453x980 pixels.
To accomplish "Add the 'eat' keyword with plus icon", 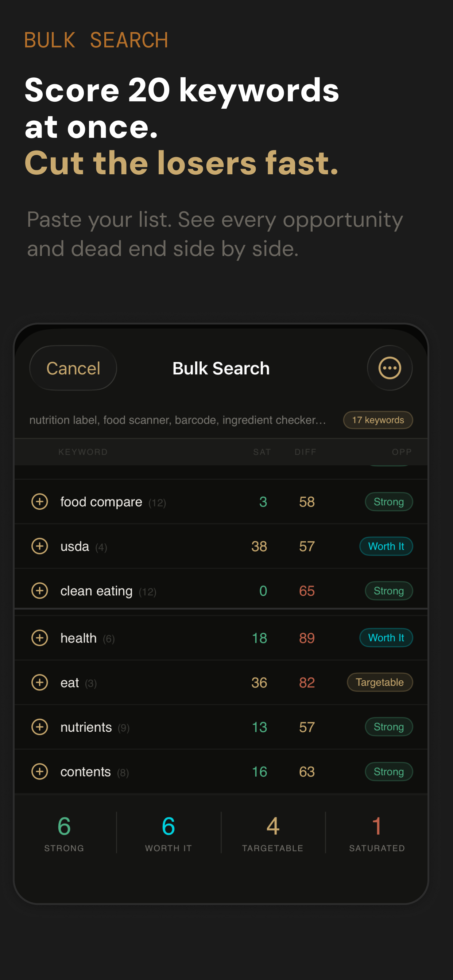I will [x=40, y=682].
